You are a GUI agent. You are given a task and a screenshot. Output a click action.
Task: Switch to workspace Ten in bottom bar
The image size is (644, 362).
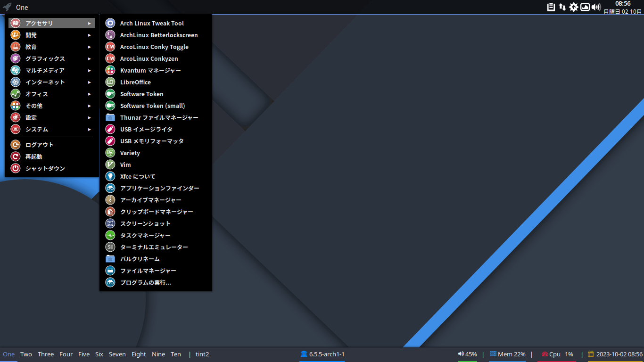176,354
